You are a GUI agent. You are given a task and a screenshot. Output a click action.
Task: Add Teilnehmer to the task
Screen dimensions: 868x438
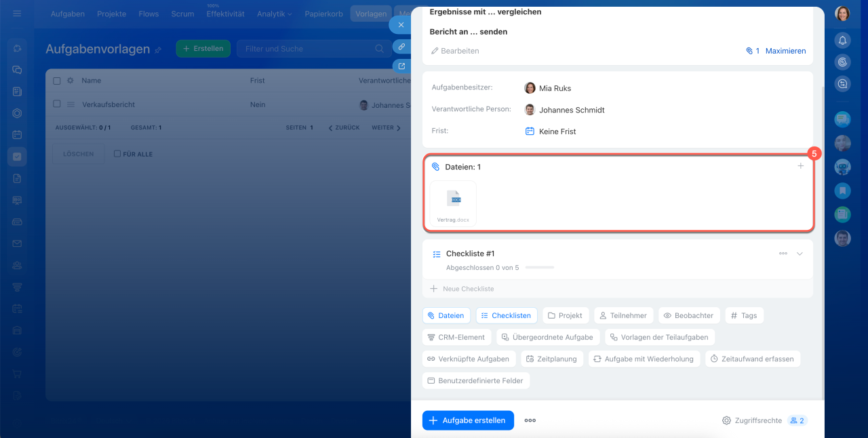tap(624, 315)
